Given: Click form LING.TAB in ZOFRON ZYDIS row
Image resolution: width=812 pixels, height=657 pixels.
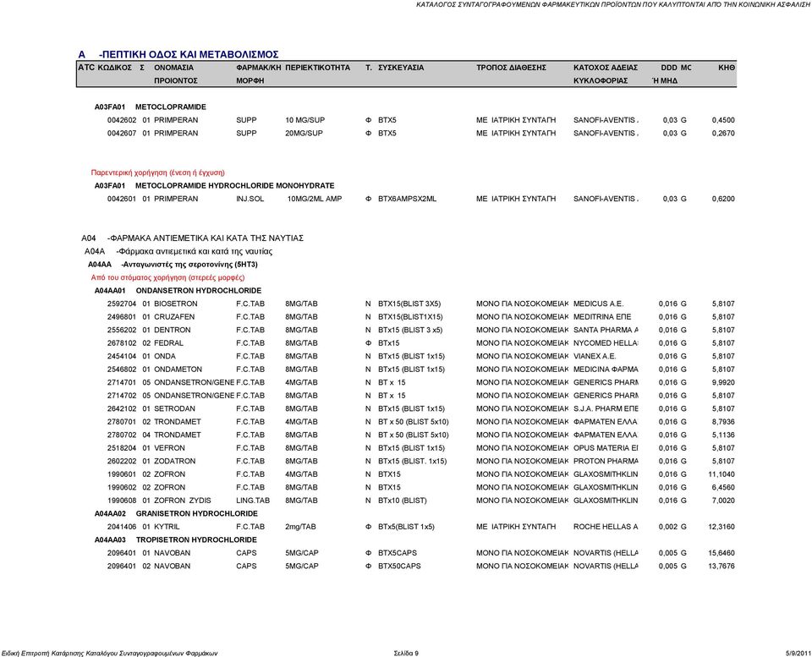Looking at the screenshot, I should (253, 501).
